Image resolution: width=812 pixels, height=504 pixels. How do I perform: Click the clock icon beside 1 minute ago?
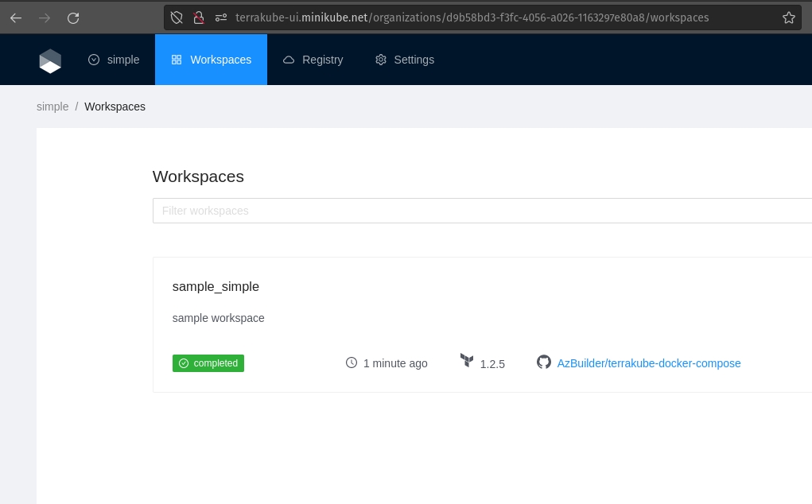pos(352,362)
